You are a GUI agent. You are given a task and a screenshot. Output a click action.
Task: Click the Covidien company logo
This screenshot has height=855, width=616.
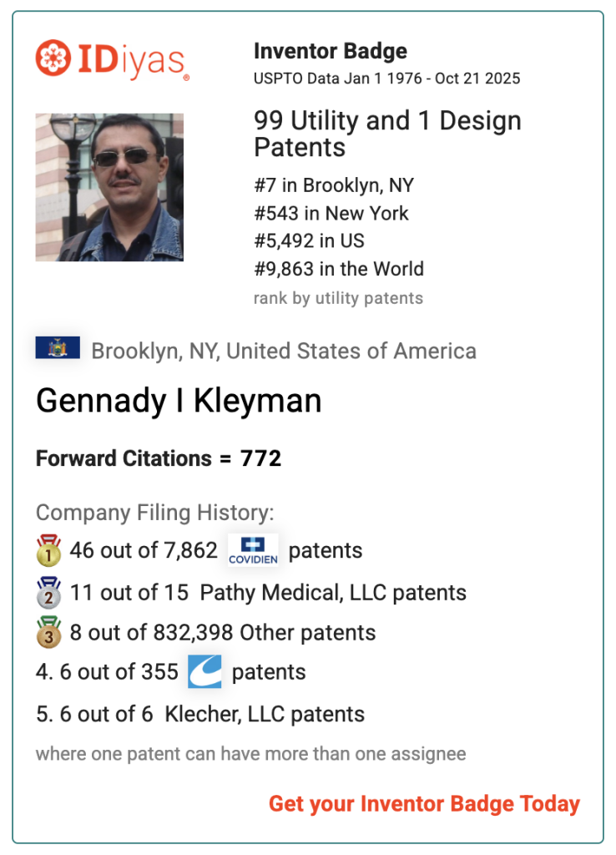coord(253,551)
